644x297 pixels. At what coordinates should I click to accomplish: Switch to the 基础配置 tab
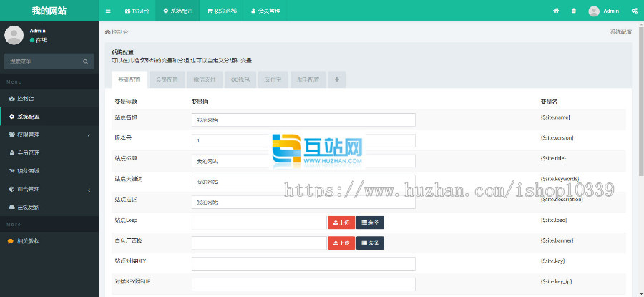point(129,79)
